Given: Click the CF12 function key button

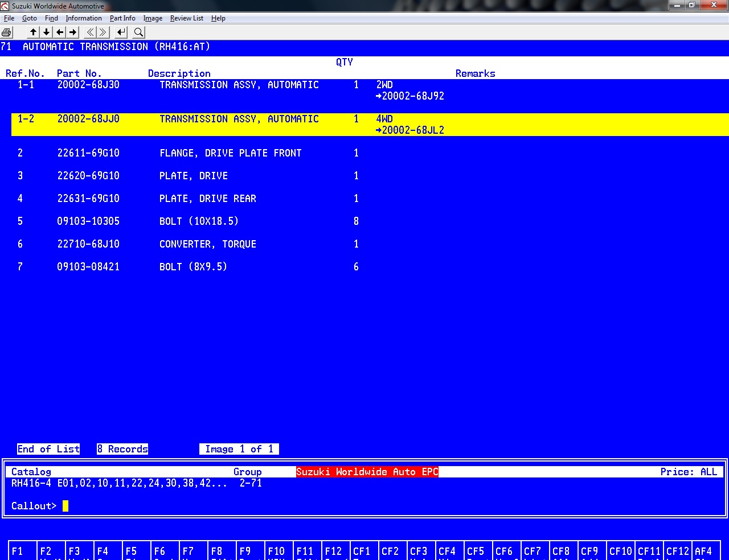Looking at the screenshot, I should [678, 551].
